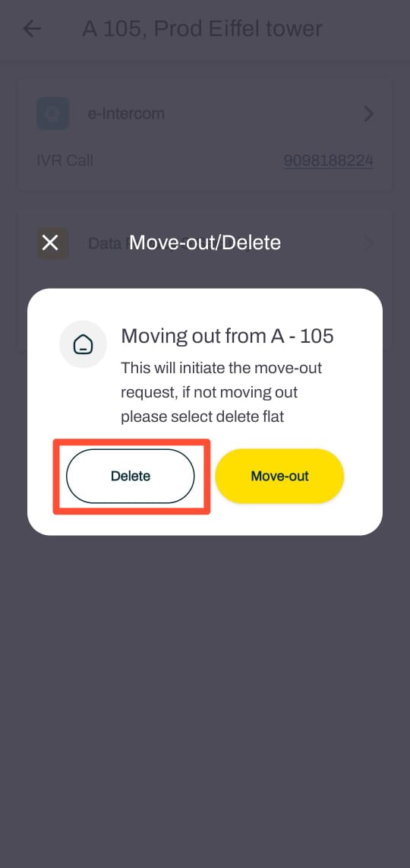
Task: Click the 'Moving out from A - 105' heading
Action: (228, 336)
